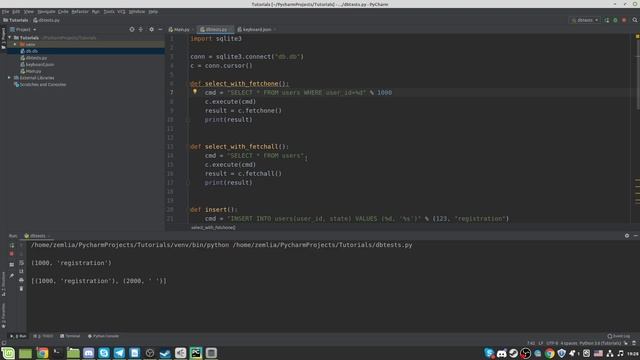Open the Code menu
The width and height of the screenshot is (640, 360).
63,12
